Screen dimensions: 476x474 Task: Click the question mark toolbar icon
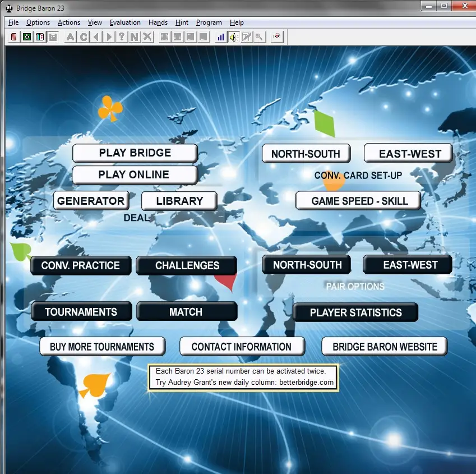point(122,37)
